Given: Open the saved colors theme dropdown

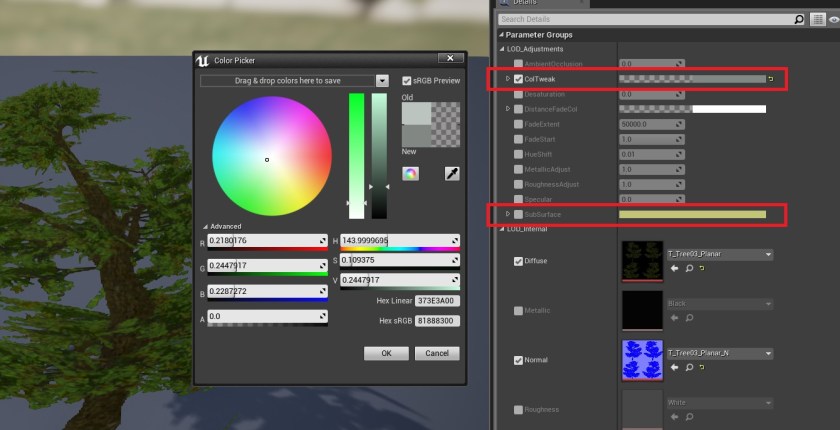Looking at the screenshot, I should 382,81.
